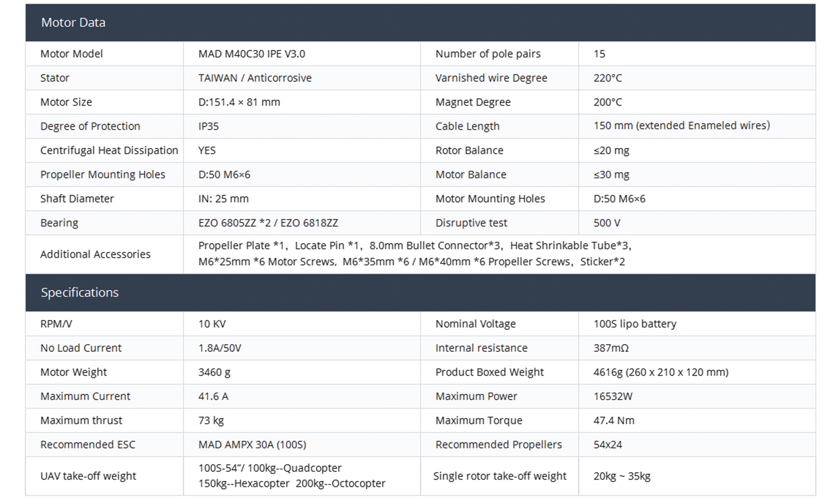This screenshot has height=504, width=839.
Task: Select the 'IN: 25 mm' shaft value
Action: coord(224,198)
